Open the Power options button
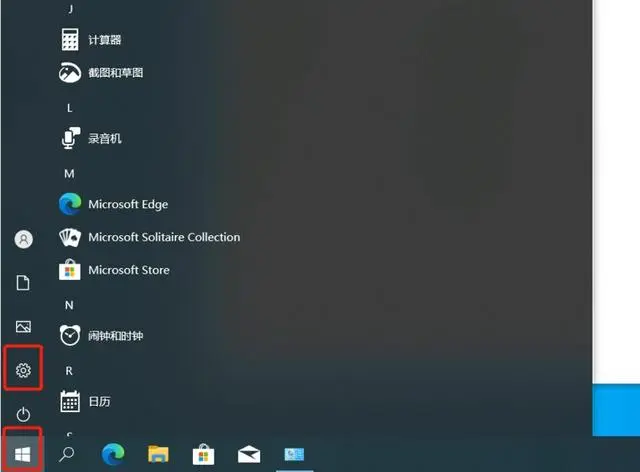This screenshot has width=640, height=472. click(24, 414)
